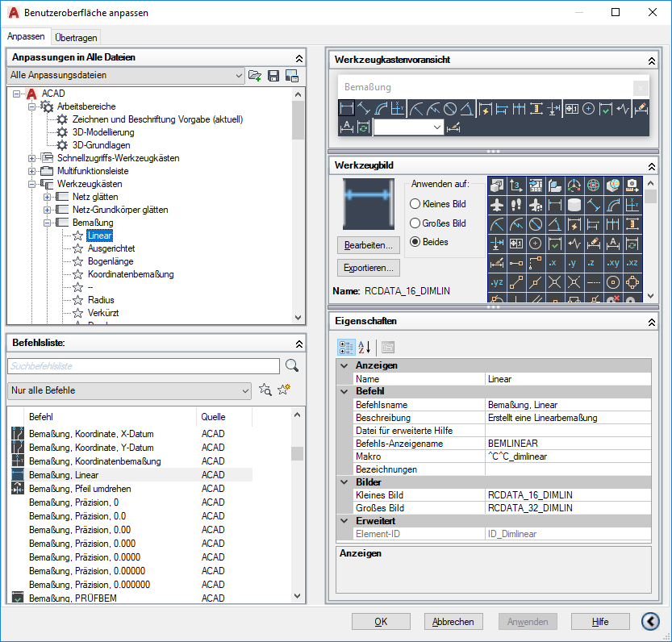
Task: Select the linear dimension icon in toolbar preview
Action: [346, 108]
